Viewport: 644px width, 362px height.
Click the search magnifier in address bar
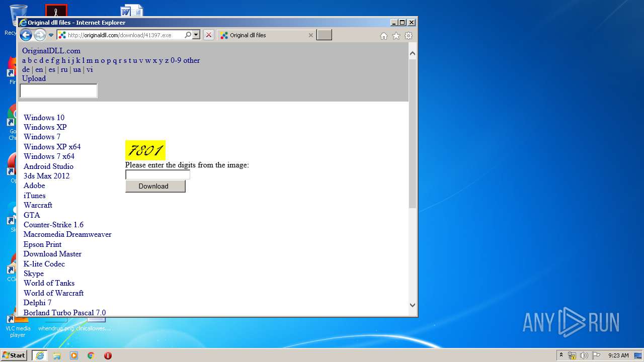pyautogui.click(x=188, y=35)
